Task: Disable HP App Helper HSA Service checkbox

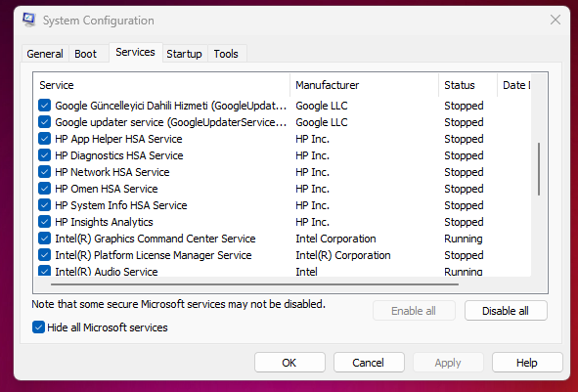Action: [x=45, y=139]
